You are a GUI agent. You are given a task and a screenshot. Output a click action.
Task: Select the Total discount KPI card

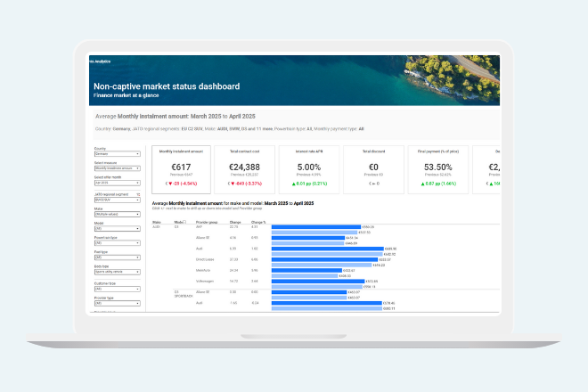[x=372, y=169]
